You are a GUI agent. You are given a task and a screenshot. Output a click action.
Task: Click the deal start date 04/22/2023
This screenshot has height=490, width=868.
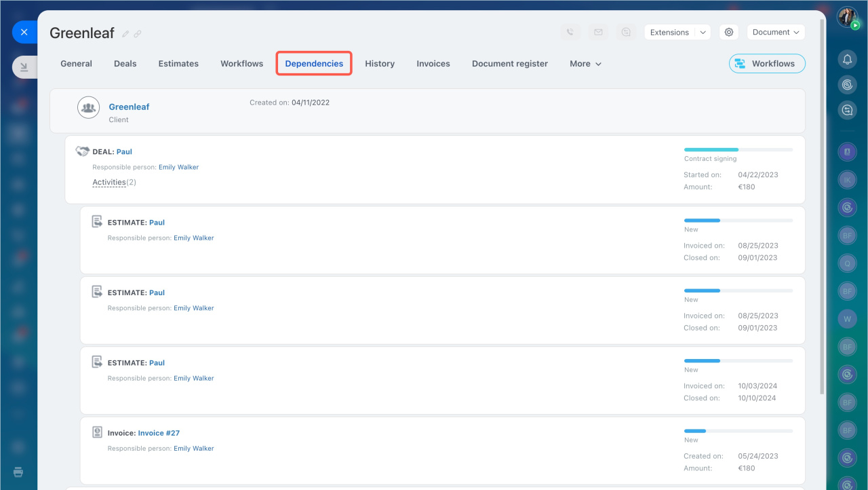coord(758,174)
